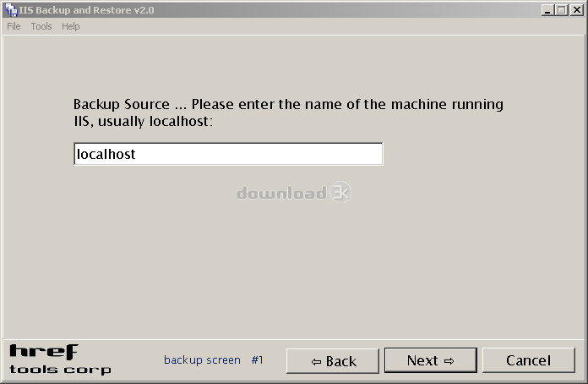Click the left arrow icon on Back button
This screenshot has height=384, width=588.
coord(316,362)
